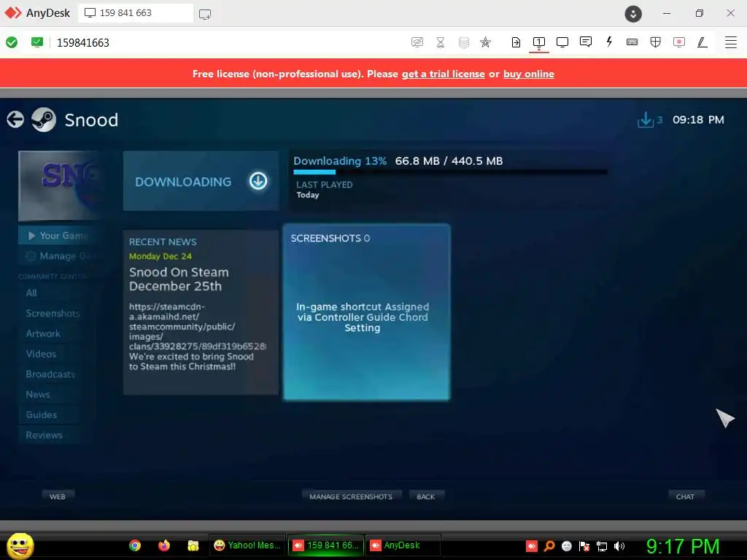Click the magnifier search tray icon
Image resolution: width=747 pixels, height=560 pixels.
(549, 545)
